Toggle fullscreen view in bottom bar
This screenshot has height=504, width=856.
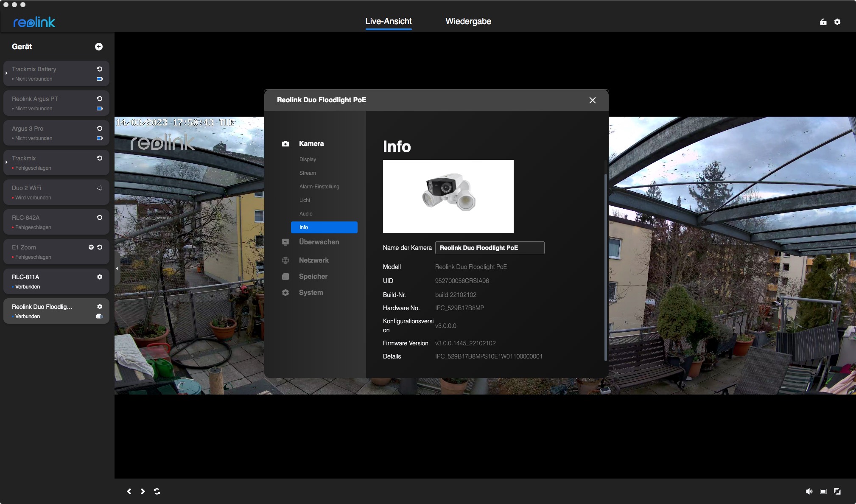click(x=837, y=491)
